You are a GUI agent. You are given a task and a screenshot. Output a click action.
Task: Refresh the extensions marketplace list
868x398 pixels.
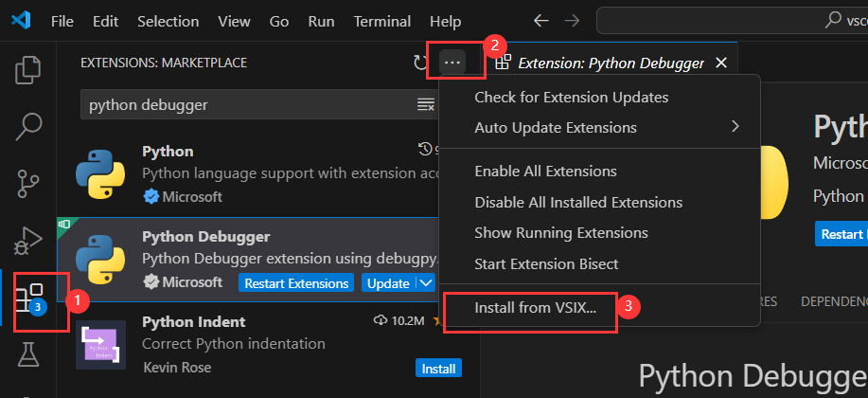[x=421, y=63]
